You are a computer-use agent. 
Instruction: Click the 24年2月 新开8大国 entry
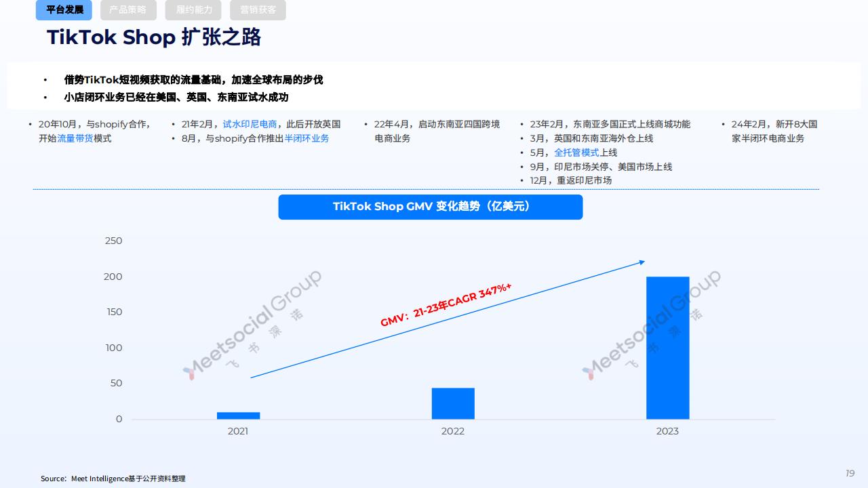tap(774, 131)
